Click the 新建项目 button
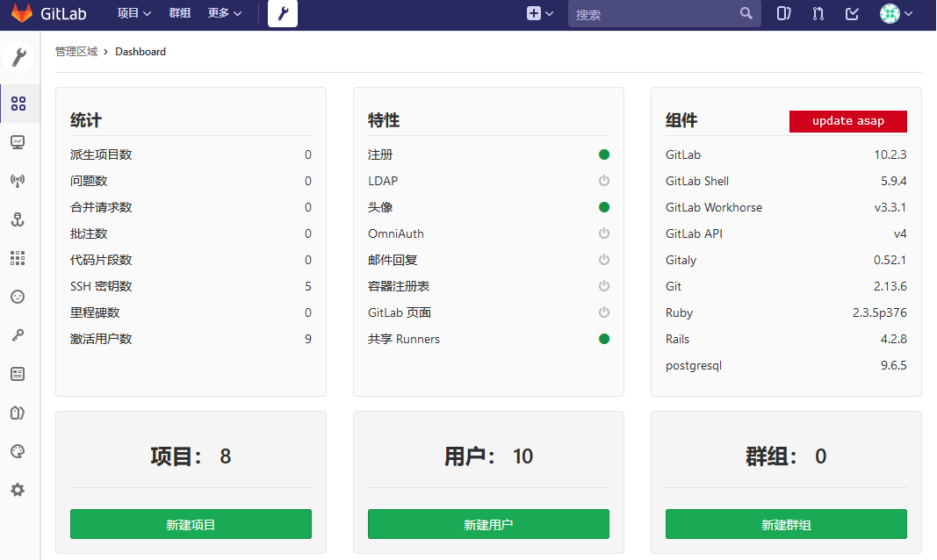Image resolution: width=937 pixels, height=560 pixels. coord(191,524)
